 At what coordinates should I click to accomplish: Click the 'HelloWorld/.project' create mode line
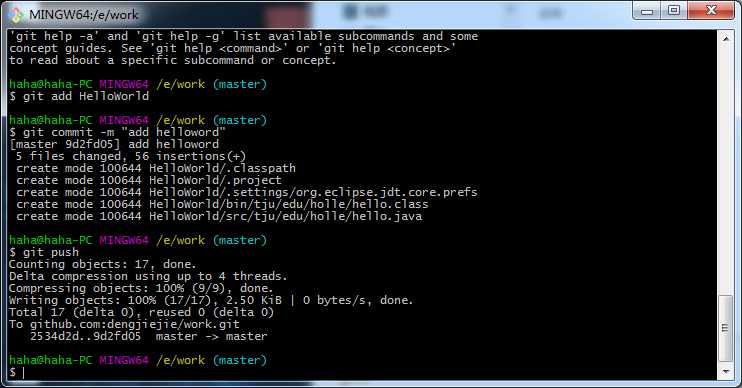(x=149, y=180)
